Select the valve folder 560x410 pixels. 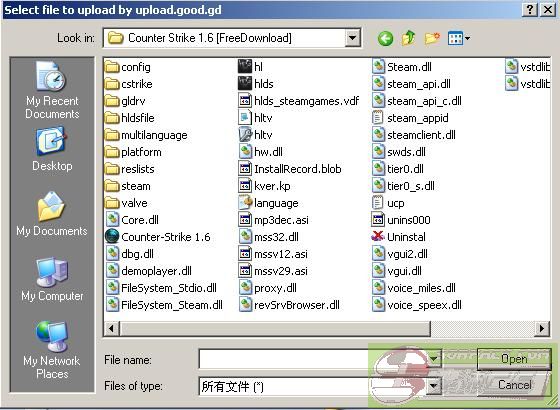click(x=126, y=203)
